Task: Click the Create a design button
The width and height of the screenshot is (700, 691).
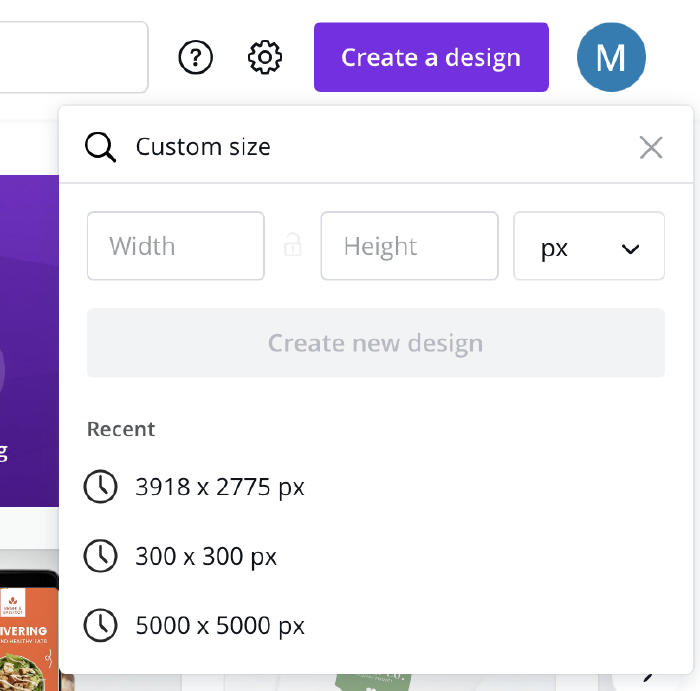Action: (431, 58)
